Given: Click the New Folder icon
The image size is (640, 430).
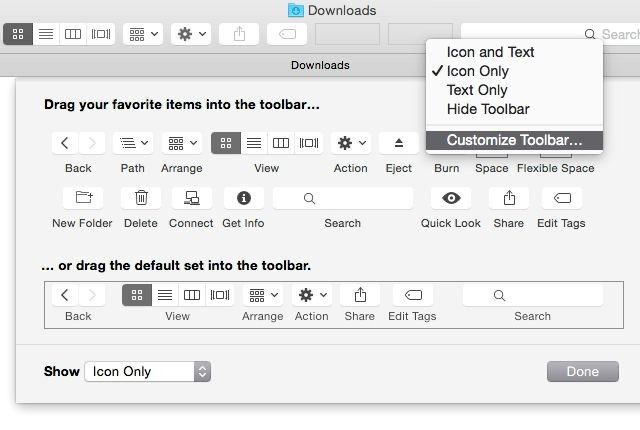Looking at the screenshot, I should click(x=83, y=198).
